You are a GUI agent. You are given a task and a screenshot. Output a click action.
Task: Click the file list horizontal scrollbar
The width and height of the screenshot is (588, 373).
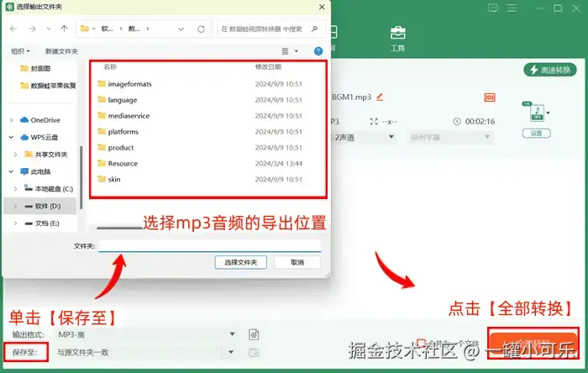pyautogui.click(x=119, y=228)
